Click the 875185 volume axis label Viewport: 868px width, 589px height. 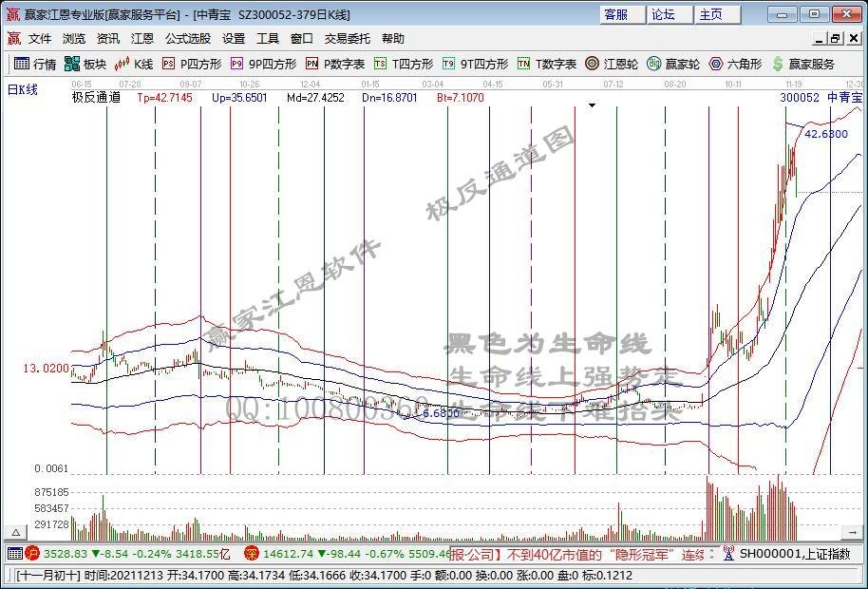click(x=51, y=492)
